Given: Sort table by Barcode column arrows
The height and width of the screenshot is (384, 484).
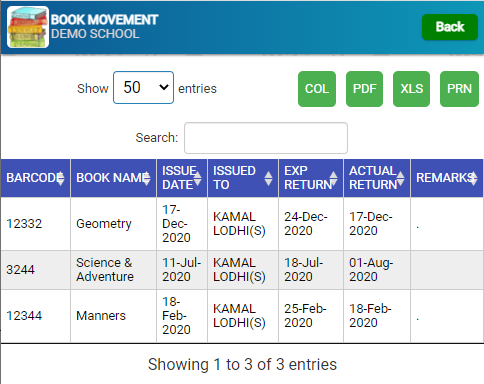Looking at the screenshot, I should 60,178.
